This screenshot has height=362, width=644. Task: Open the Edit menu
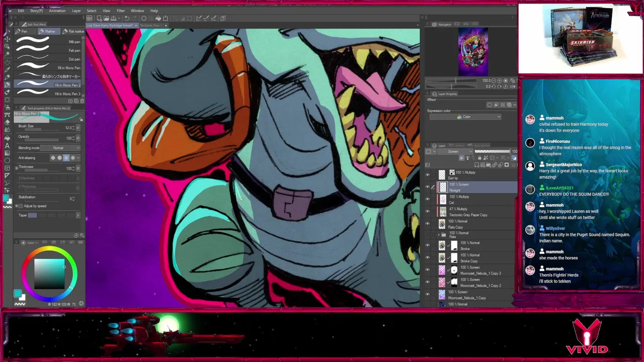pyautogui.click(x=21, y=11)
